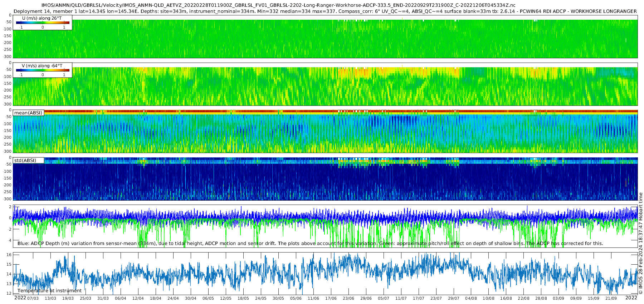Click the '12/04' date tick
Viewport: 644px width, 304px height.
tap(138, 299)
